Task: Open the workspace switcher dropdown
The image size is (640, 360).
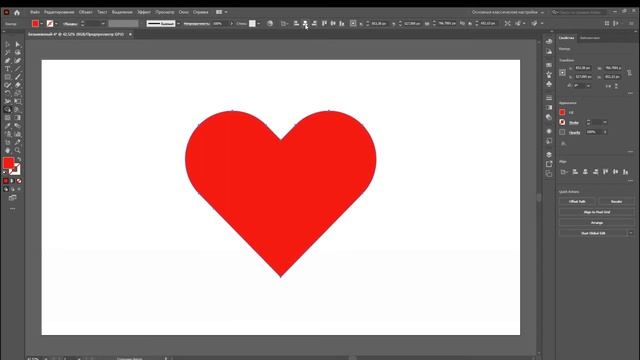Action: (508, 12)
